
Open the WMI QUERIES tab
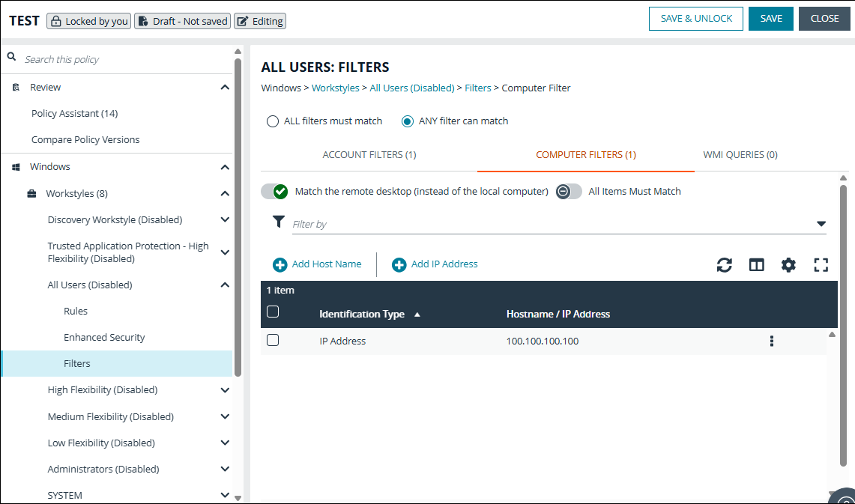point(740,154)
